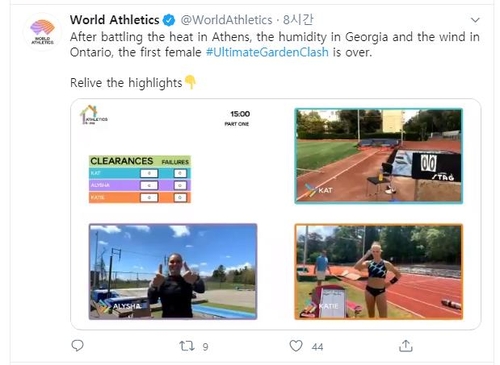Open the #UltimateGardenClash hashtag link
Viewport: 500px width, 365px height.
267,52
